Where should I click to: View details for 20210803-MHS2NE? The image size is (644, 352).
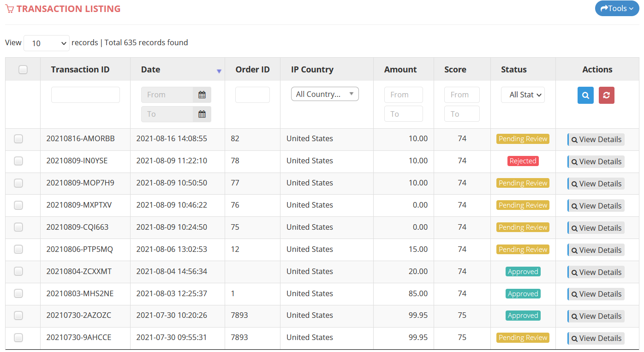(596, 294)
